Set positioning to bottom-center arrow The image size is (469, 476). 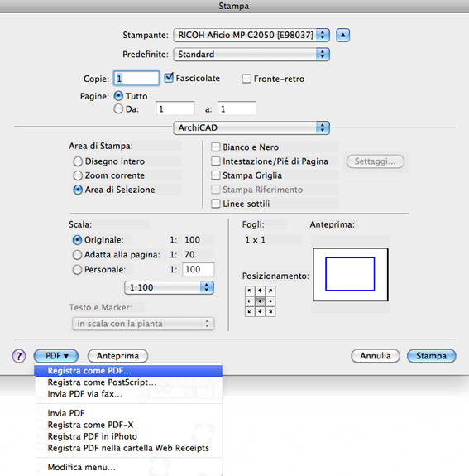pos(260,311)
